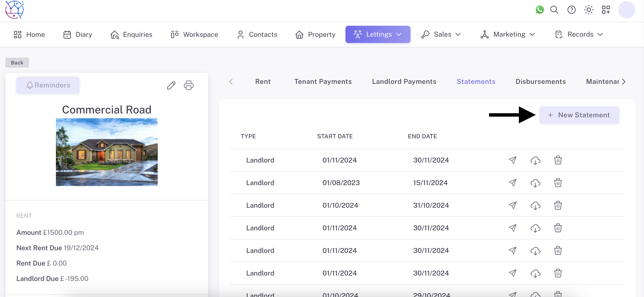Open WhatsApp from the top bar

540,10
